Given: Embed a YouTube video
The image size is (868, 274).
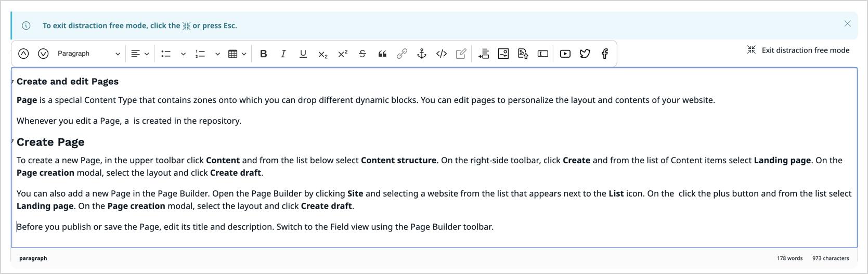Looking at the screenshot, I should (x=565, y=54).
